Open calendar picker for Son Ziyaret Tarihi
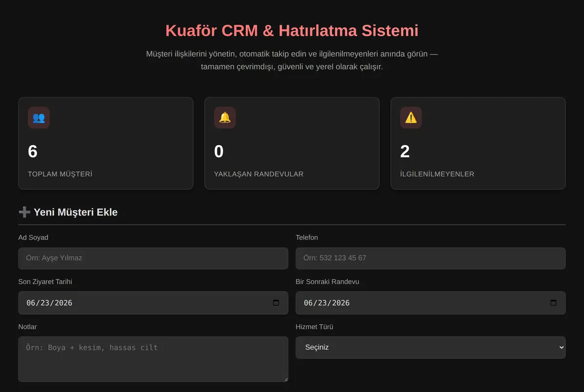 [x=276, y=303]
